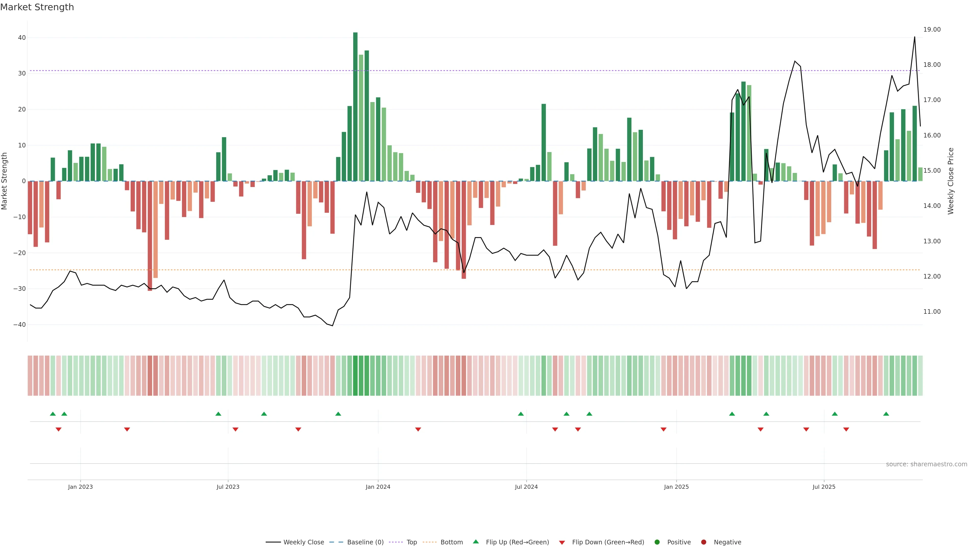Click the last red flip-down triangle marker
980x551 pixels.
[x=846, y=429]
